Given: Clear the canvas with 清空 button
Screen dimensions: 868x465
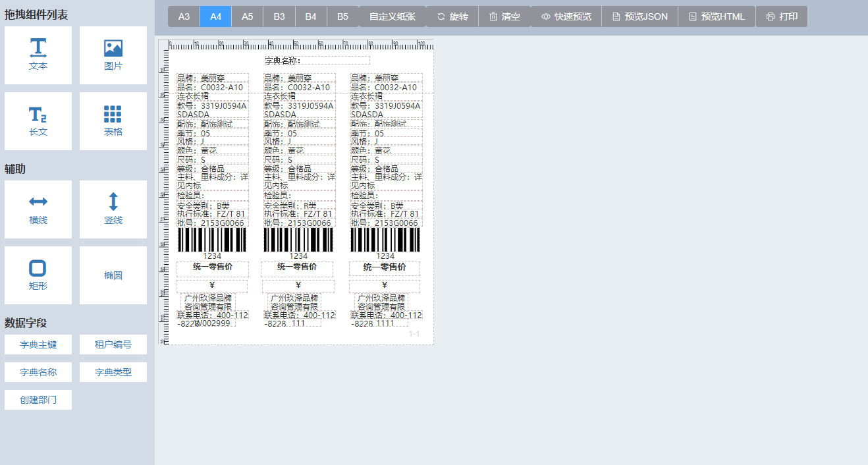Looking at the screenshot, I should pos(504,16).
